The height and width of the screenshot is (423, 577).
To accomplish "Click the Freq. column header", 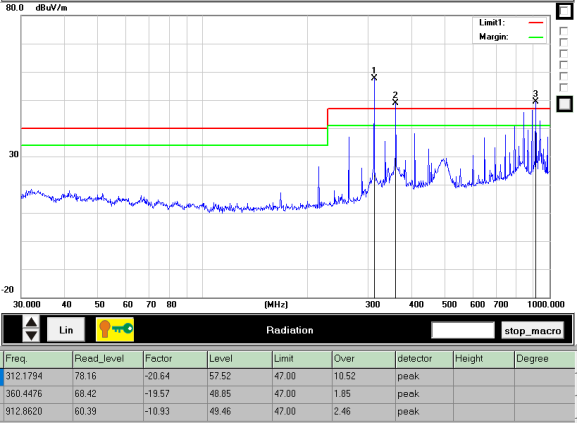I will 38,359.
